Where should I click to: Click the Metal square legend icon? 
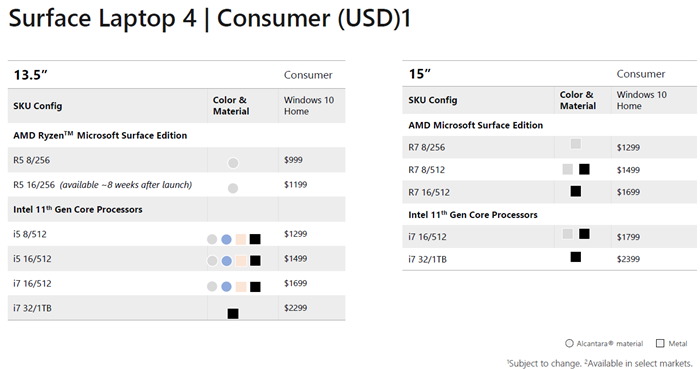660,343
